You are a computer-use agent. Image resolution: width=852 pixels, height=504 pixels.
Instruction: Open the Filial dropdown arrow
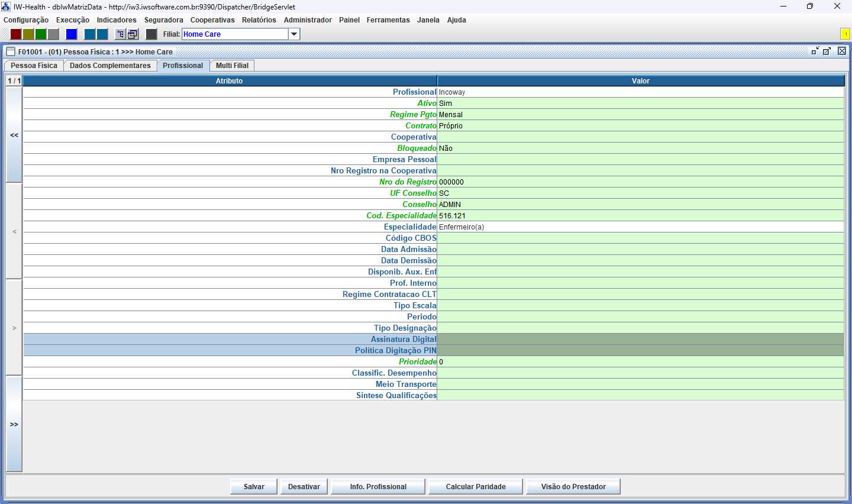coord(294,34)
